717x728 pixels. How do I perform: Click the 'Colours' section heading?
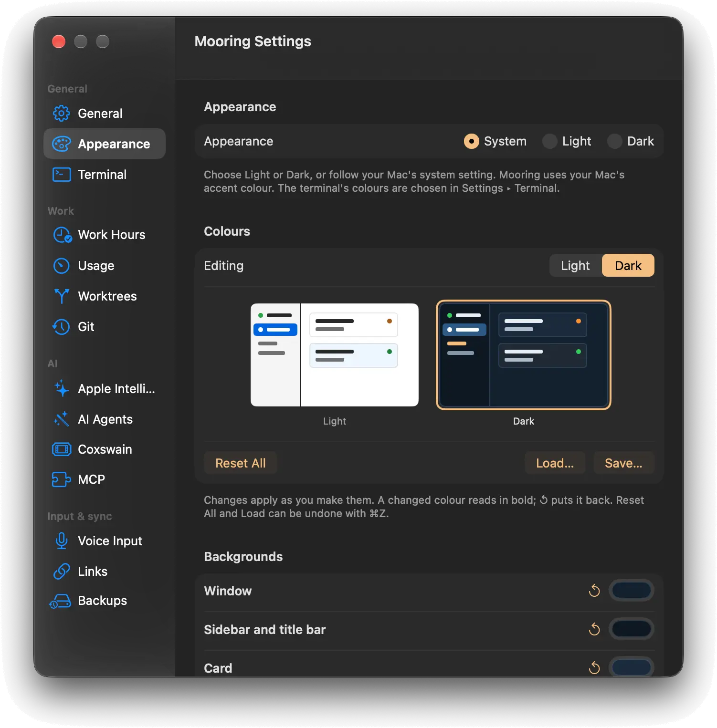pyautogui.click(x=227, y=231)
